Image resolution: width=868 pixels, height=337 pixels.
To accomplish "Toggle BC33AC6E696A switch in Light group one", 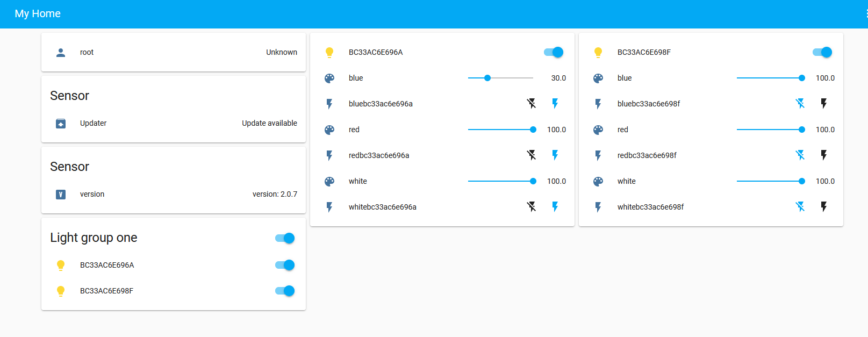I will 285,265.
